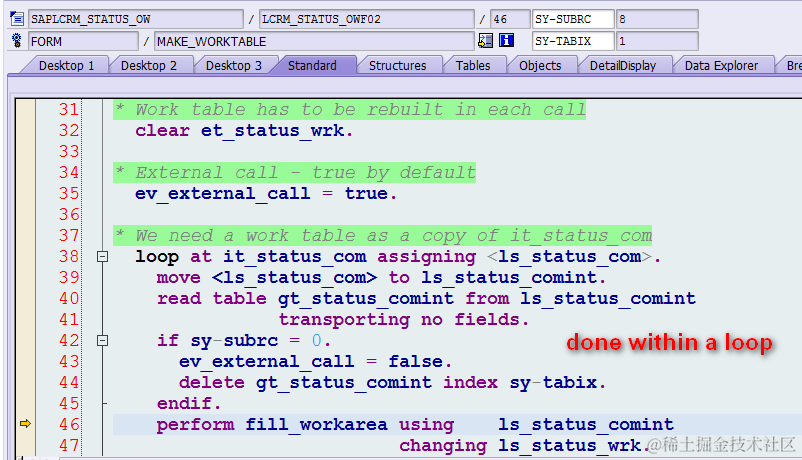Image resolution: width=802 pixels, height=460 pixels.
Task: Click the SY-TABIX value field showing 1
Action: pyautogui.click(x=657, y=41)
